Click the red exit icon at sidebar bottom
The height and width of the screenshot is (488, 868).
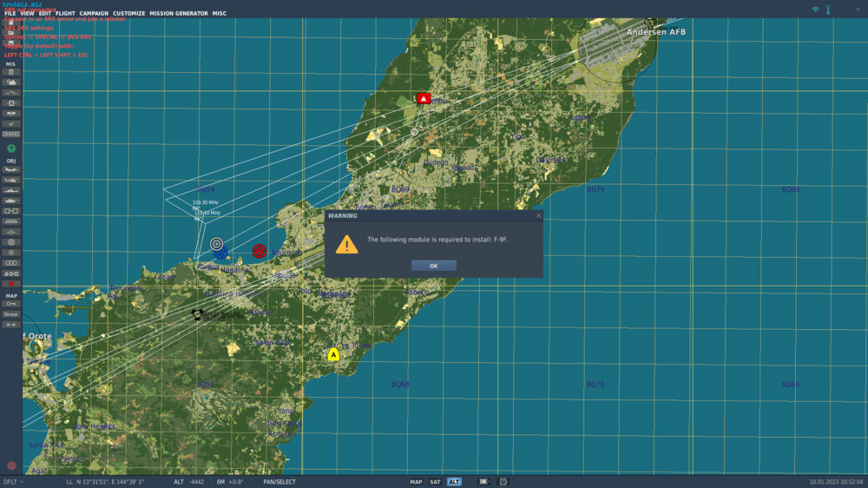11,465
